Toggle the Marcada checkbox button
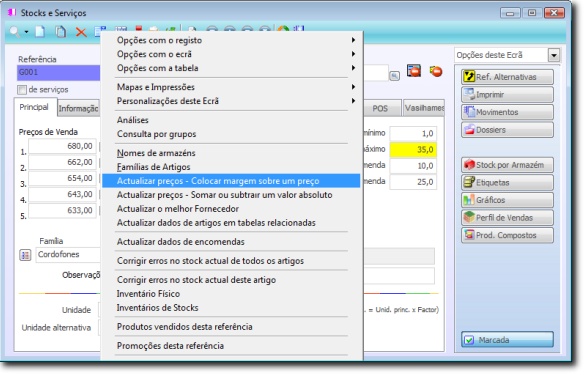584x375 pixels. 507,340
